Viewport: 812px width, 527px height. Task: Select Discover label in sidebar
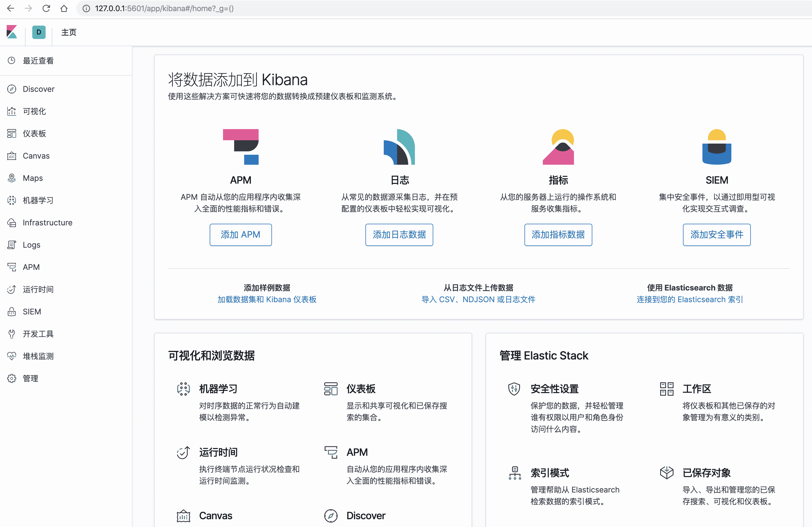pyautogui.click(x=39, y=89)
